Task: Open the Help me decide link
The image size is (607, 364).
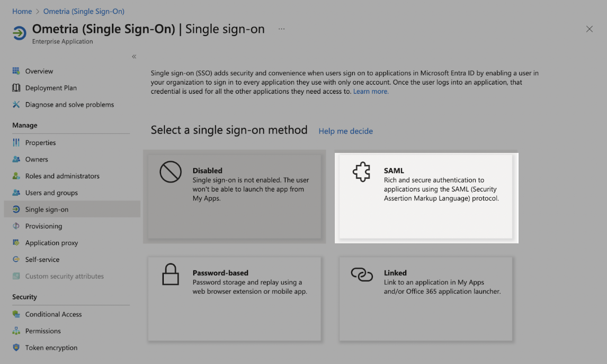Action: point(346,131)
